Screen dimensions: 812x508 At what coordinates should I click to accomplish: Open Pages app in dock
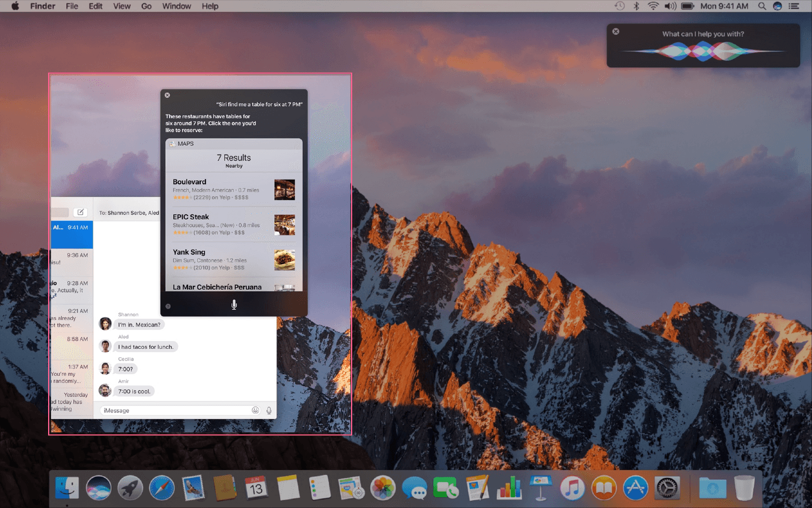pyautogui.click(x=477, y=488)
